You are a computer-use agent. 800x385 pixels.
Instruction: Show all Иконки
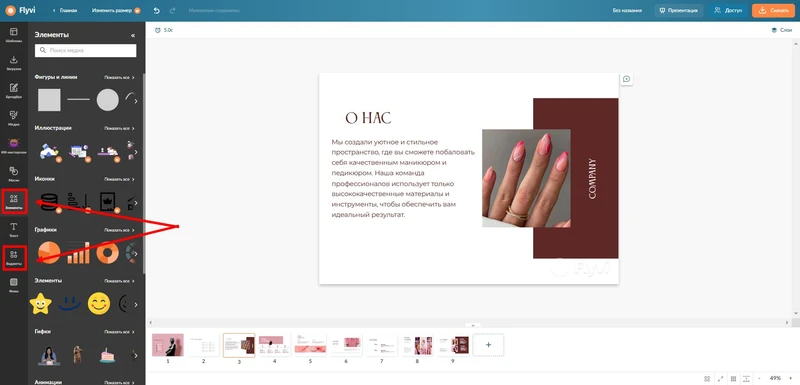(x=119, y=179)
